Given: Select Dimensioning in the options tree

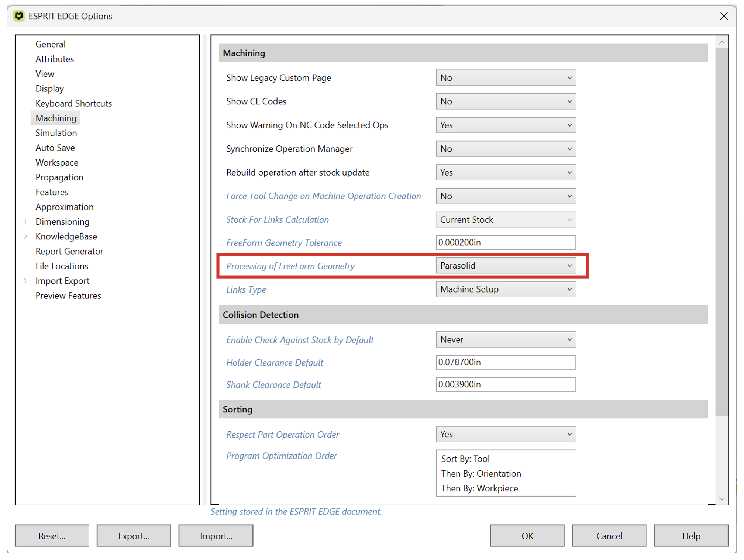Looking at the screenshot, I should 62,221.
